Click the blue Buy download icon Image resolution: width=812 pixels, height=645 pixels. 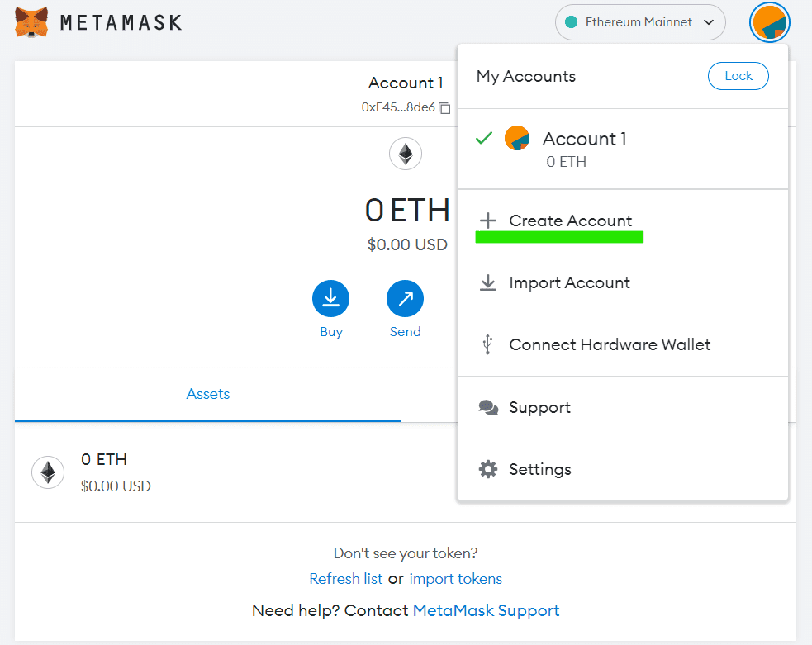(x=331, y=299)
